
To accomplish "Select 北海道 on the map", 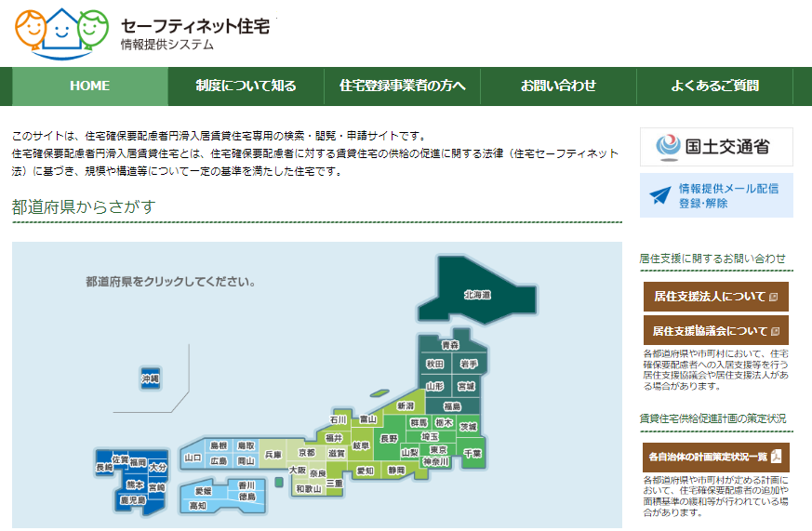I will [477, 295].
